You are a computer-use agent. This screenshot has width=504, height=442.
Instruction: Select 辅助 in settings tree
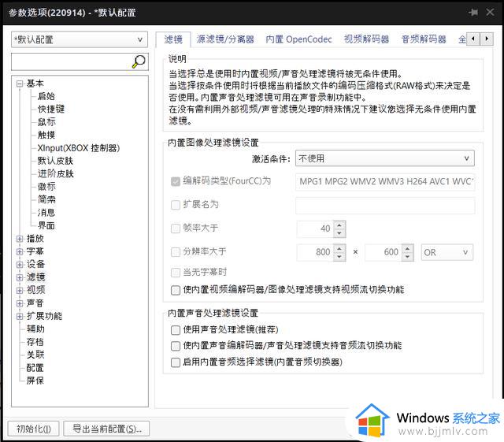(x=35, y=329)
